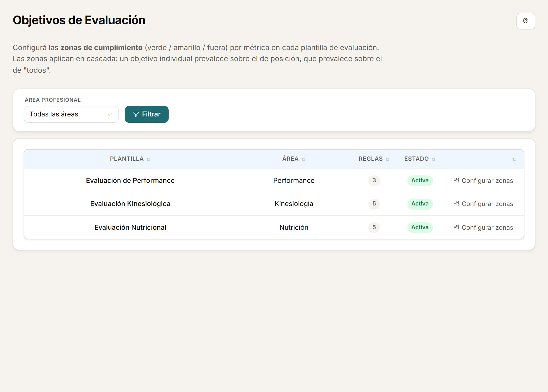Click the rules count 5 for Nutricional
The image size is (548, 392).
374,227
